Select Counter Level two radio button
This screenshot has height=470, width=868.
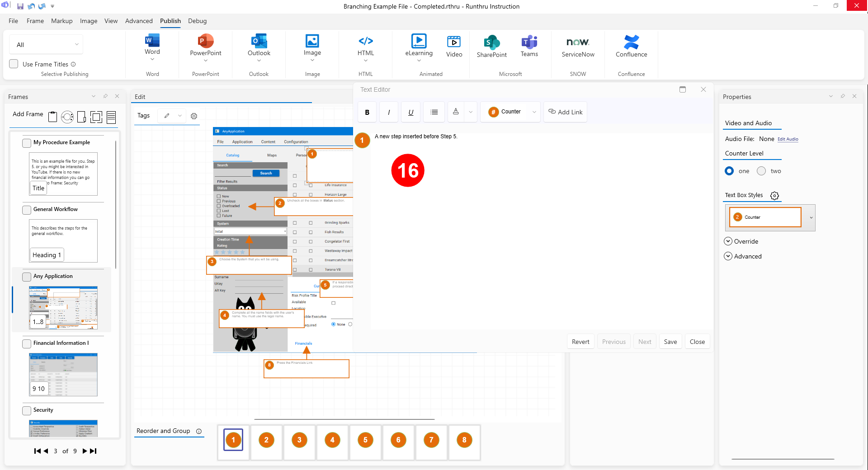761,171
